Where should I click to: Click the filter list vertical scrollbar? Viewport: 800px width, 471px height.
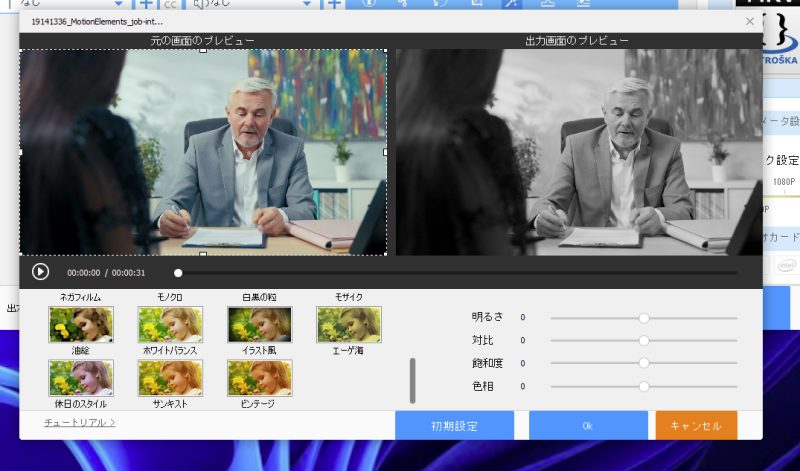tap(412, 380)
